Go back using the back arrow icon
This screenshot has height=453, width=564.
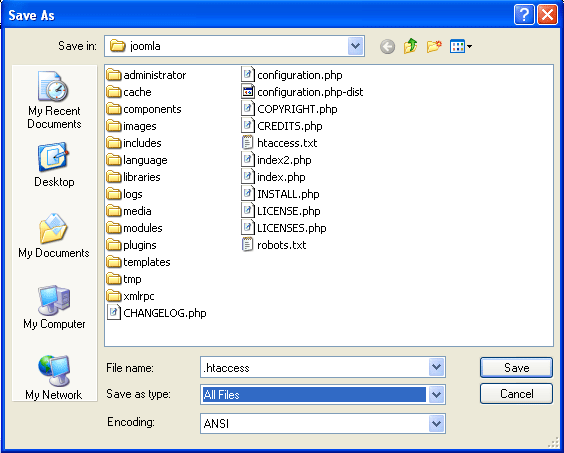point(387,46)
